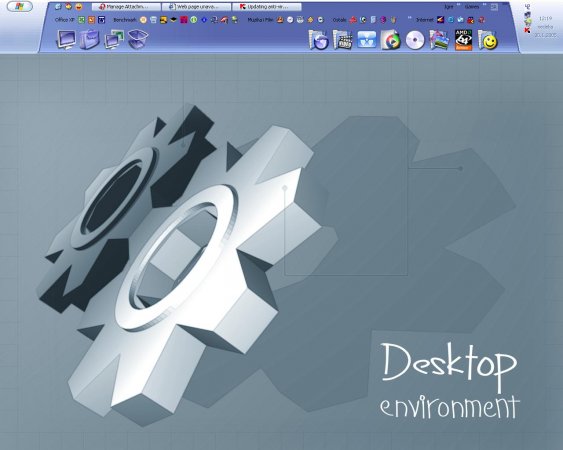This screenshot has width=563, height=450.
Task: Click the Office XP toolbar label
Action: [x=65, y=20]
